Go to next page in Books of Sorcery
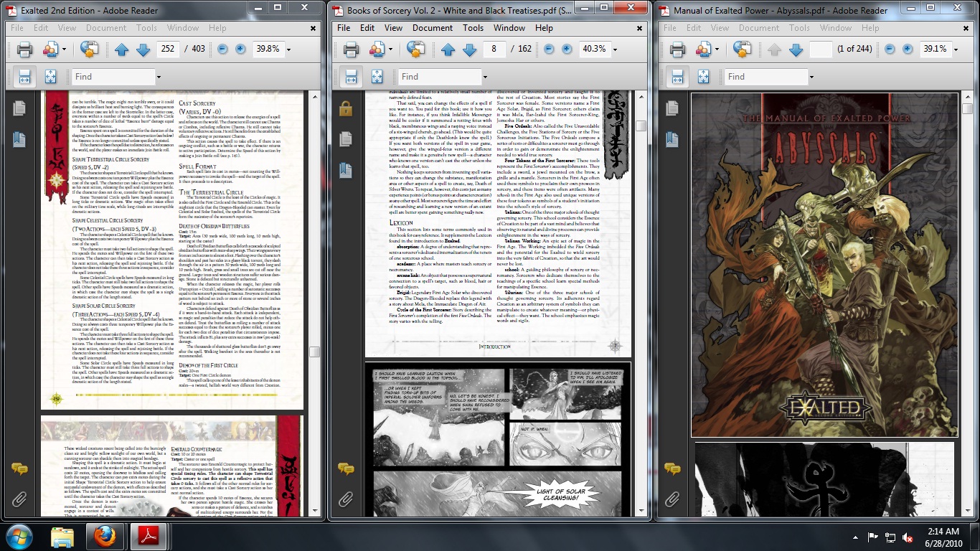The image size is (980, 551). click(x=469, y=50)
